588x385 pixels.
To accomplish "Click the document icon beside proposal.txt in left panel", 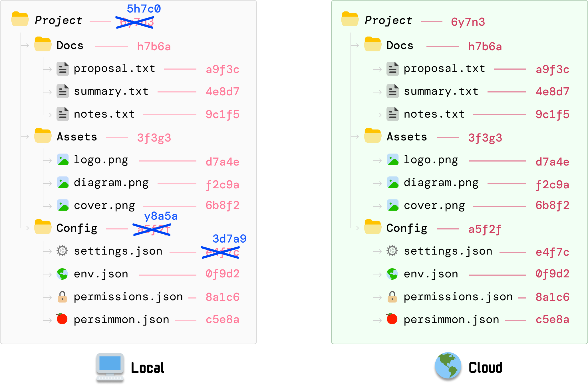I will [63, 69].
